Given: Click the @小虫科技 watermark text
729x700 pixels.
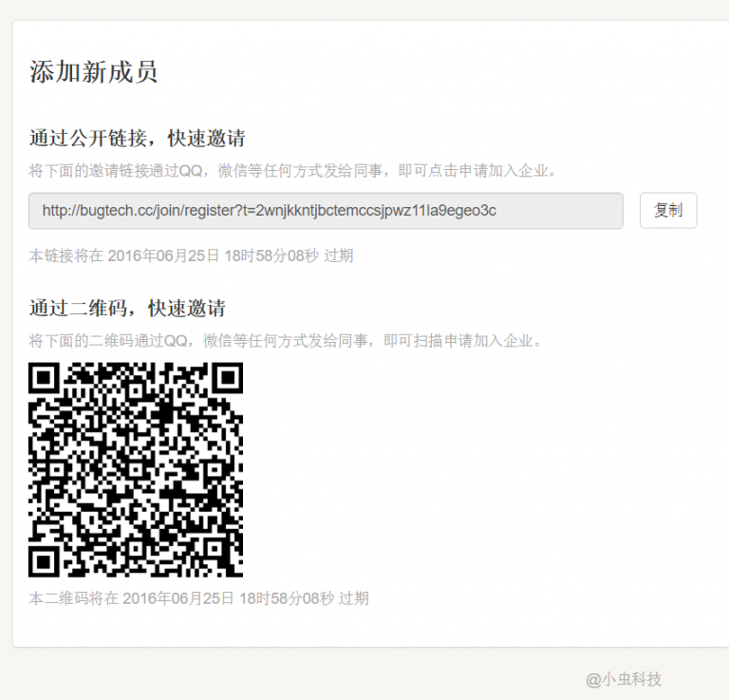Looking at the screenshot, I should [624, 679].
